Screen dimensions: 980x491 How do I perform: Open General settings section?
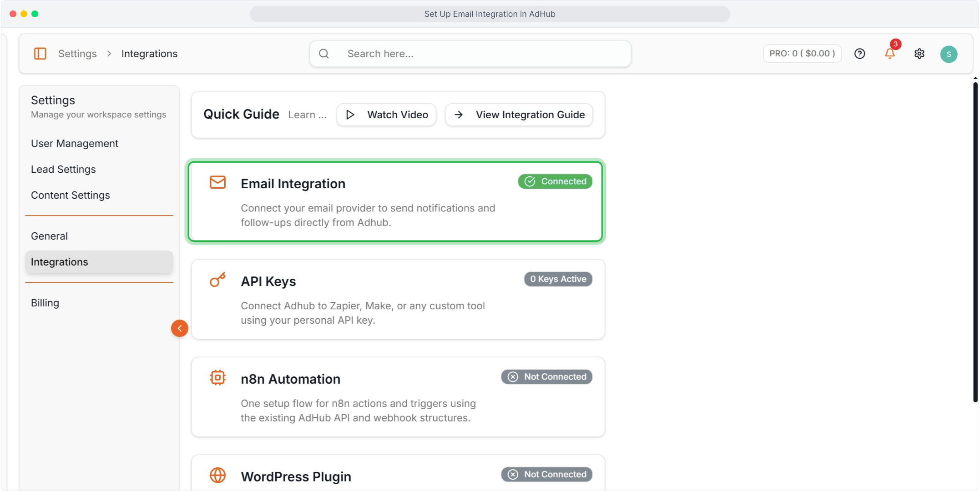point(49,236)
